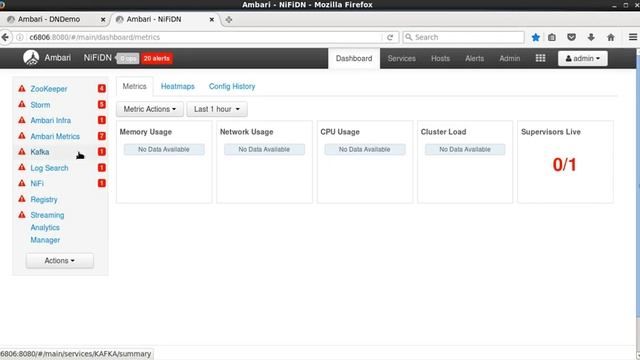Click the Firefox Search input field
The width and height of the screenshot is (640, 360).
pos(463,37)
